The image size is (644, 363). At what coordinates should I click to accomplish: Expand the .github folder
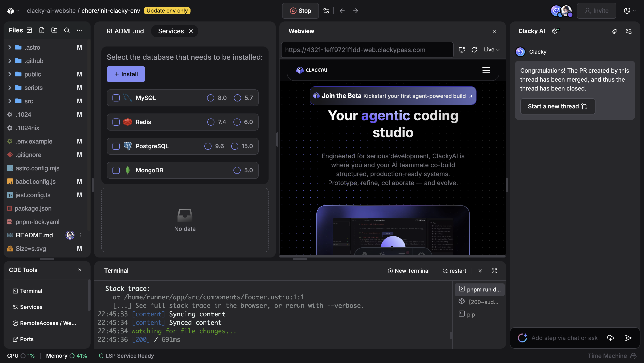tap(9, 61)
